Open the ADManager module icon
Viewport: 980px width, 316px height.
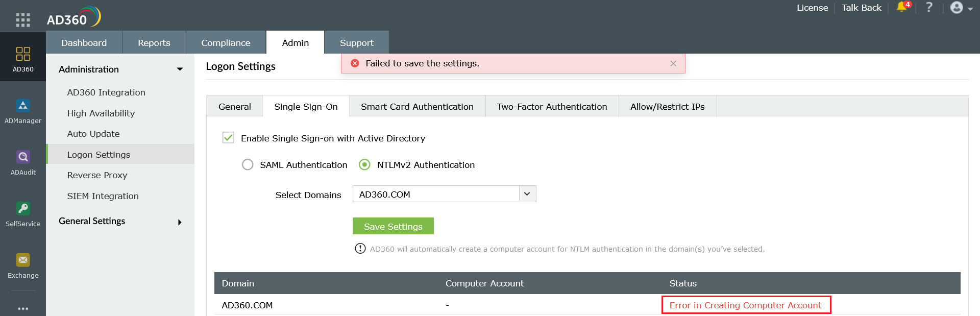[x=23, y=106]
